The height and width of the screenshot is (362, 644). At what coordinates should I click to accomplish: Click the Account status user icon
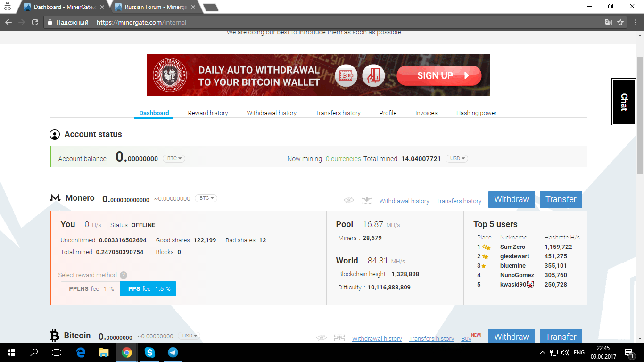click(x=55, y=134)
